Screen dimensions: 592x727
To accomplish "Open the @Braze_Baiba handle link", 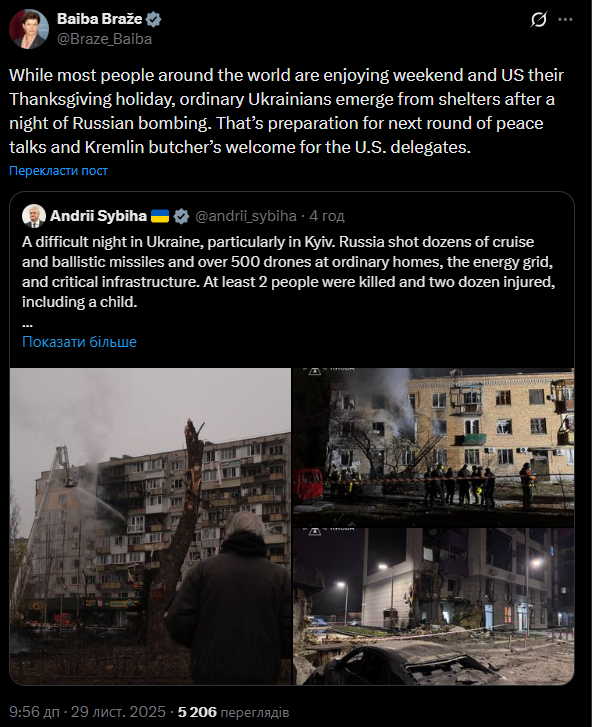I will 104,39.
